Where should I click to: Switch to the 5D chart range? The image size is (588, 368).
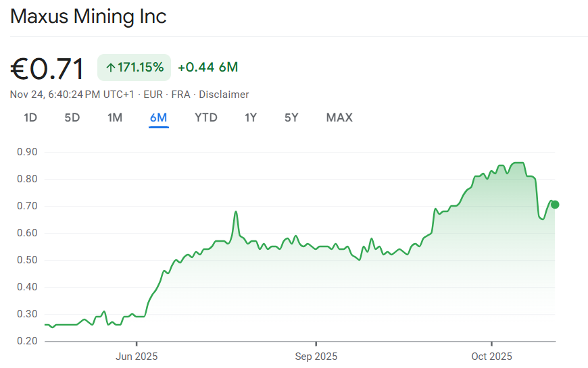pos(72,117)
